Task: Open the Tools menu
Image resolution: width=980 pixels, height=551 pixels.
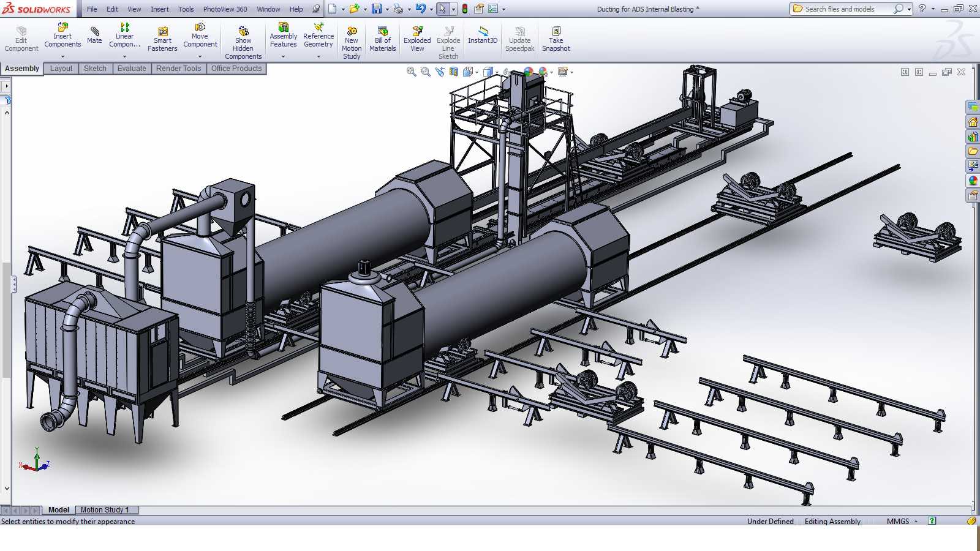Action: [x=186, y=9]
